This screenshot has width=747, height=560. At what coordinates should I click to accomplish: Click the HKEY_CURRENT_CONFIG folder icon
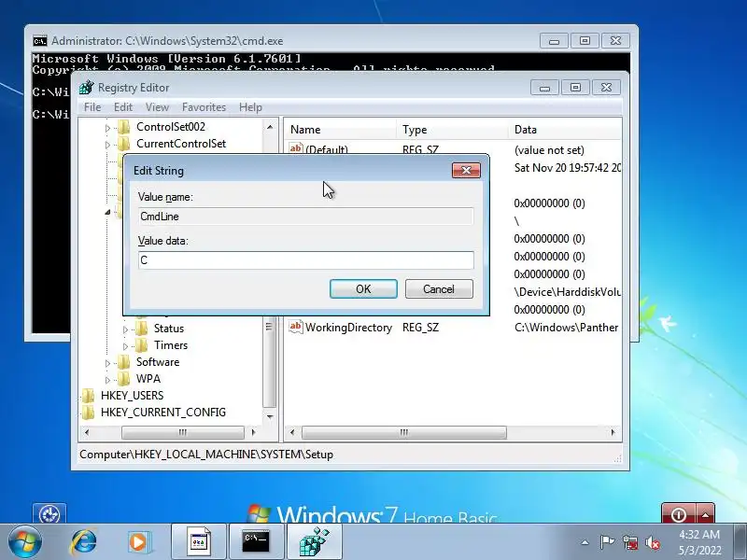coord(88,413)
